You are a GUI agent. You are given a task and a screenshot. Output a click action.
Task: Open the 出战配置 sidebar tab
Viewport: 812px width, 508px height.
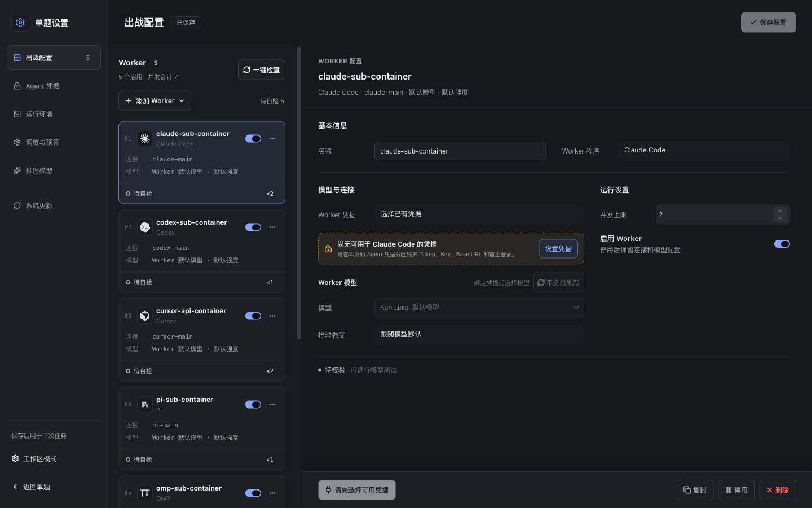pyautogui.click(x=54, y=58)
